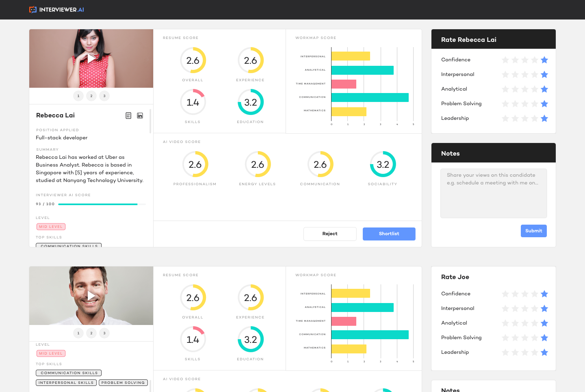Rate Rebecca's Analytical three stars
Viewport: 585px width, 392px height.
pos(525,89)
